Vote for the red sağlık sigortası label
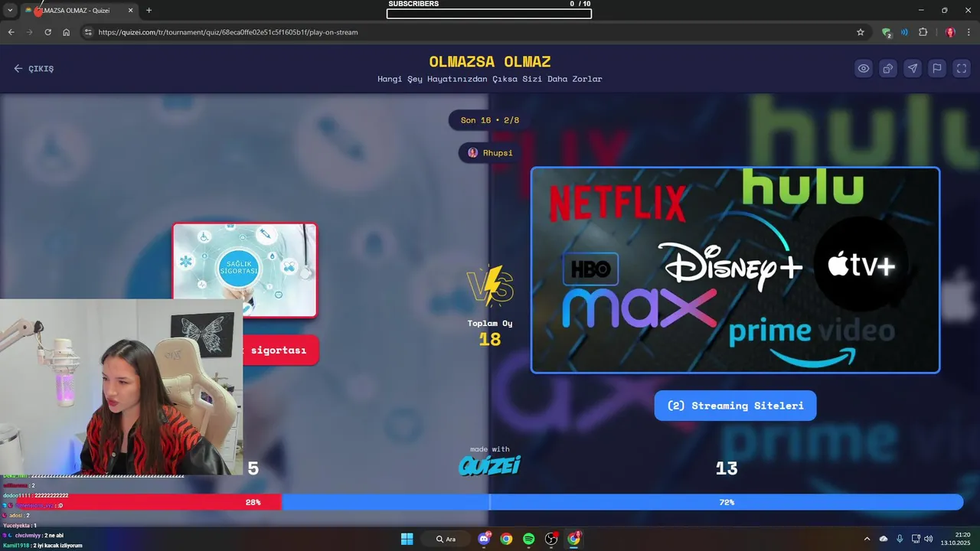 coord(280,350)
